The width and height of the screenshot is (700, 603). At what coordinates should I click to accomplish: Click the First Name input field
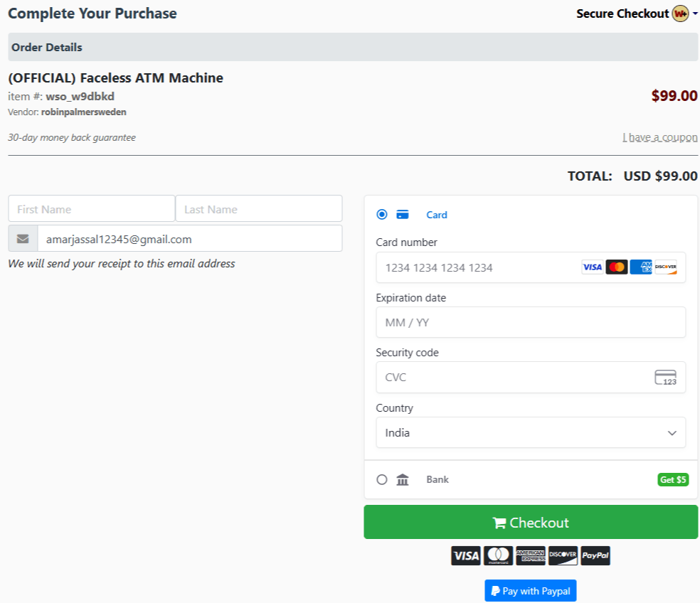click(x=92, y=209)
